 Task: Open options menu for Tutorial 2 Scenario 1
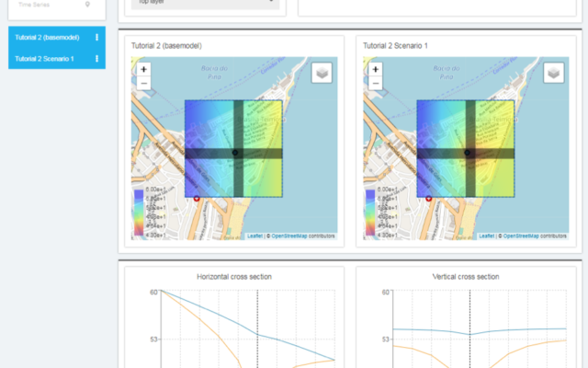coord(96,59)
